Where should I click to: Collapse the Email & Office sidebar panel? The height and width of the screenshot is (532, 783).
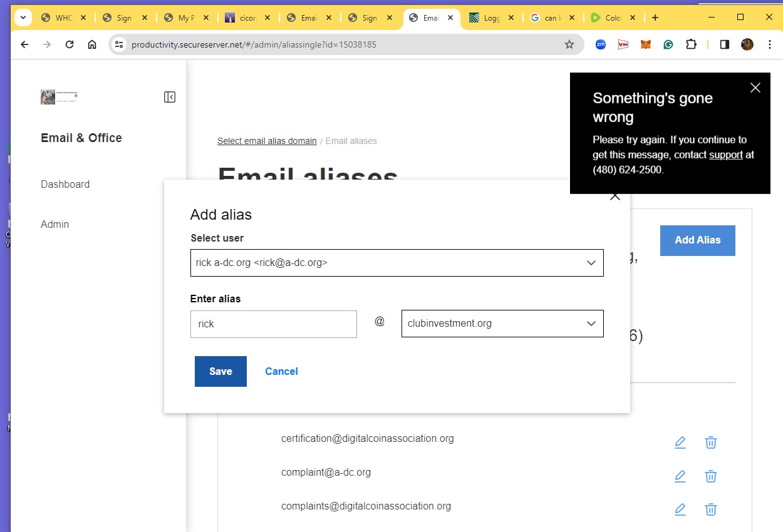point(170,97)
